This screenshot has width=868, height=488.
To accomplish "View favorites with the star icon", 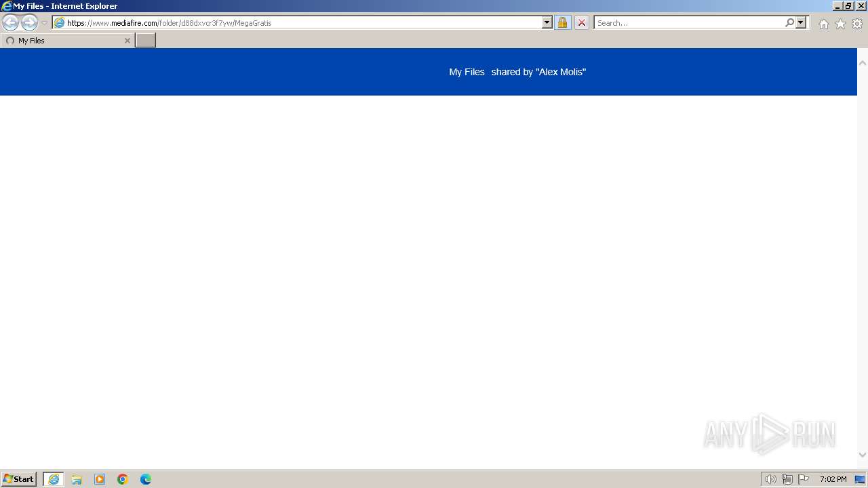I will pyautogui.click(x=840, y=24).
